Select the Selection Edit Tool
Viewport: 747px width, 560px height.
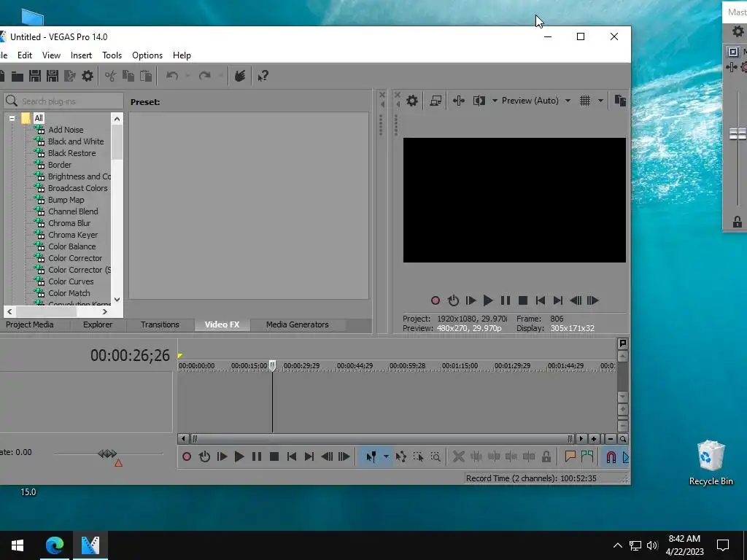click(x=418, y=456)
